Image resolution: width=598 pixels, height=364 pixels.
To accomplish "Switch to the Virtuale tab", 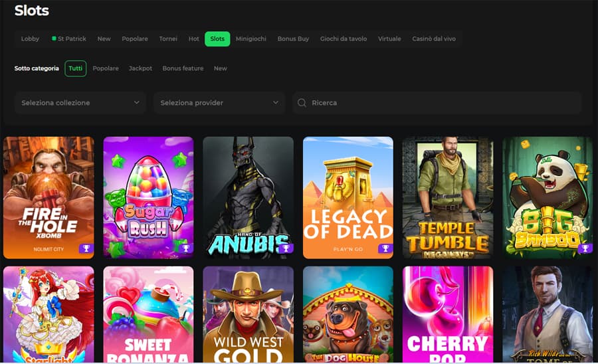I will tap(389, 39).
